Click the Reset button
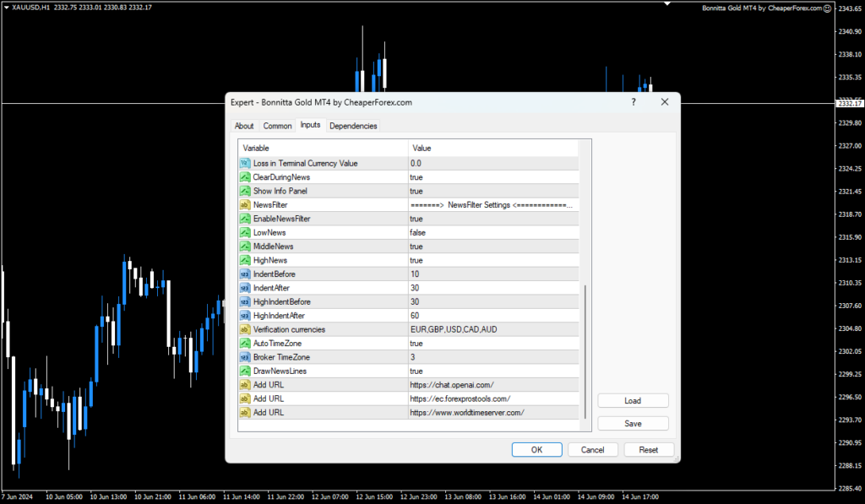This screenshot has height=504, width=865. click(x=649, y=449)
